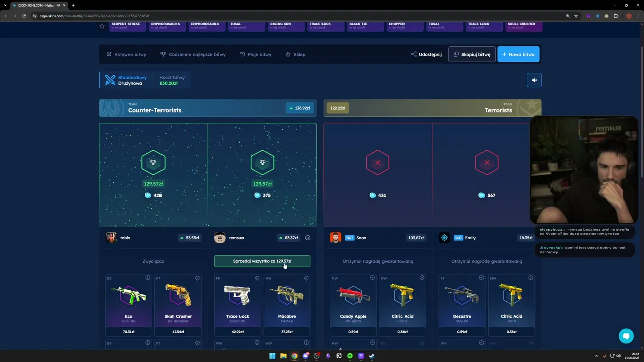Screen dimensions: 644x362
Task: Click the CHOPPER drop in the feed
Action: 405,26
